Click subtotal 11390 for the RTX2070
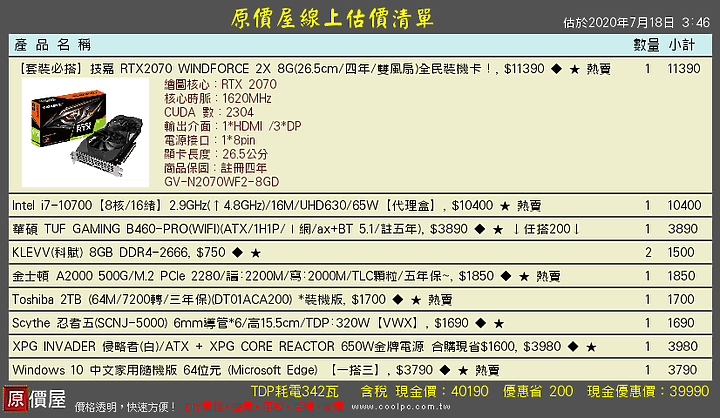 (x=684, y=69)
